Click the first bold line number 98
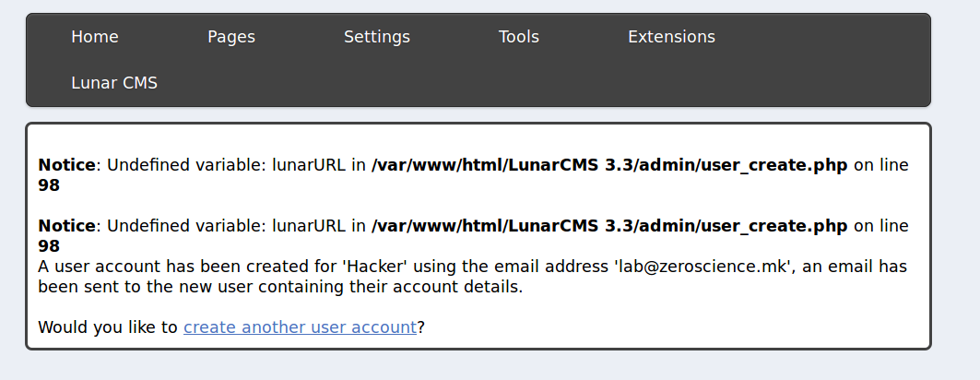Screen dimensions: 980x380 [x=49, y=185]
